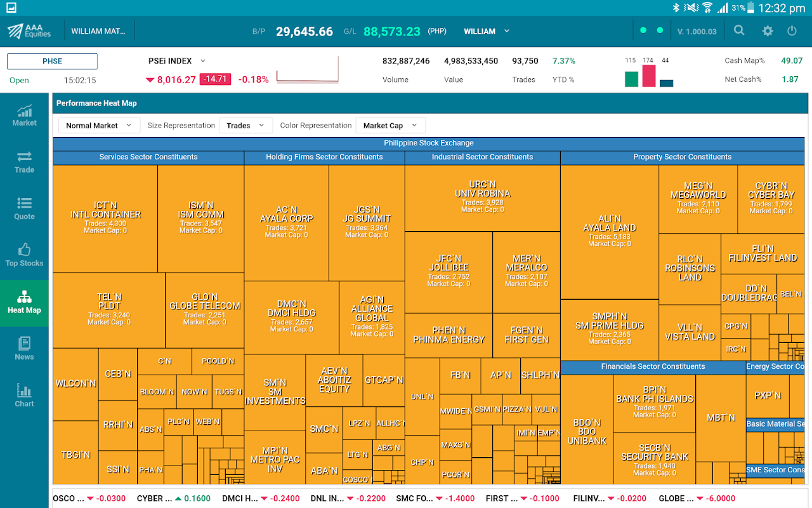Click the PSEi mini chart
This screenshot has width=812, height=508.
click(x=308, y=69)
